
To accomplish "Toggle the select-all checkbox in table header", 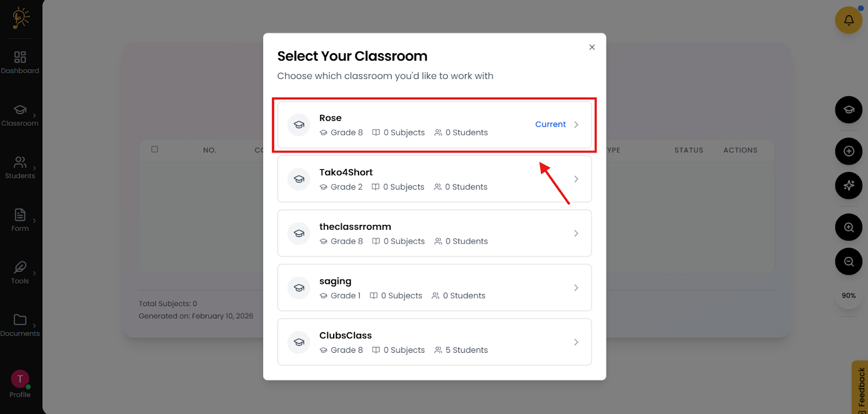I will click(x=155, y=149).
